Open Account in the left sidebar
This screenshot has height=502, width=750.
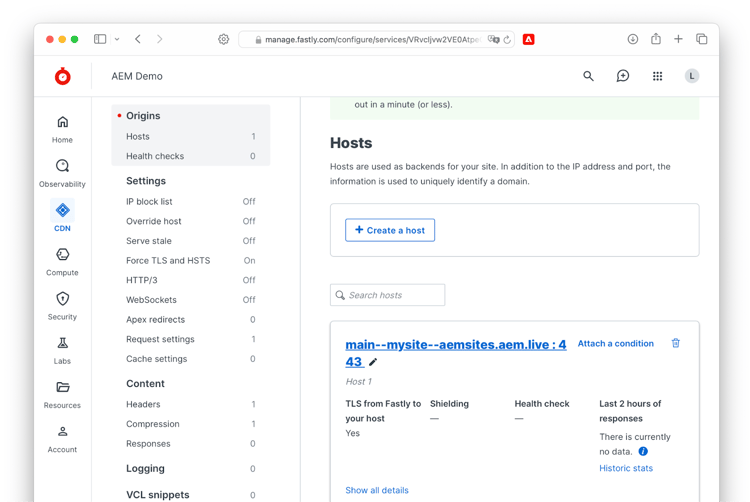62,439
